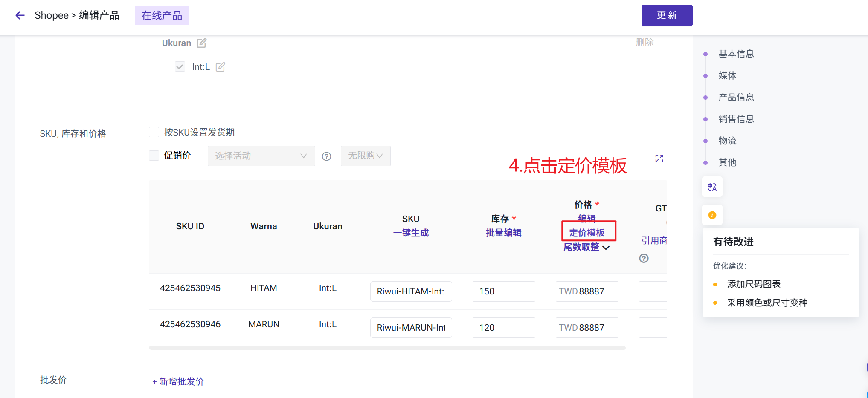
Task: Click the orange info icon
Action: [712, 215]
